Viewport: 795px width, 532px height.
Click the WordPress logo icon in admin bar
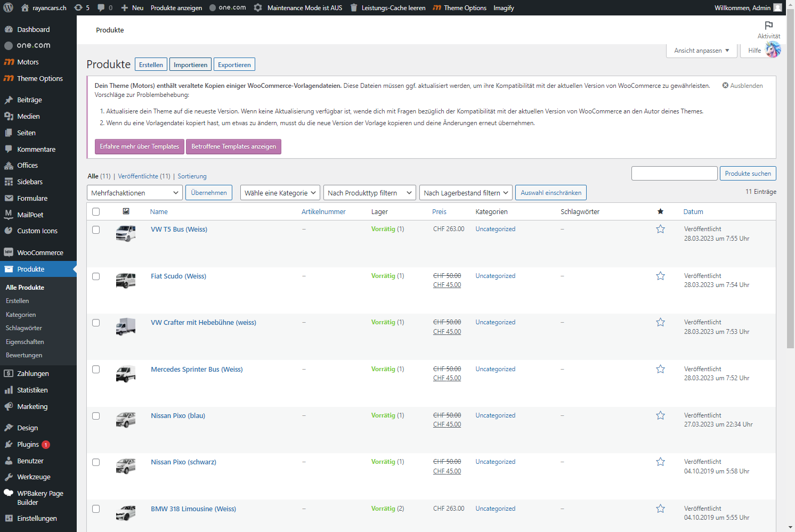[x=8, y=7]
